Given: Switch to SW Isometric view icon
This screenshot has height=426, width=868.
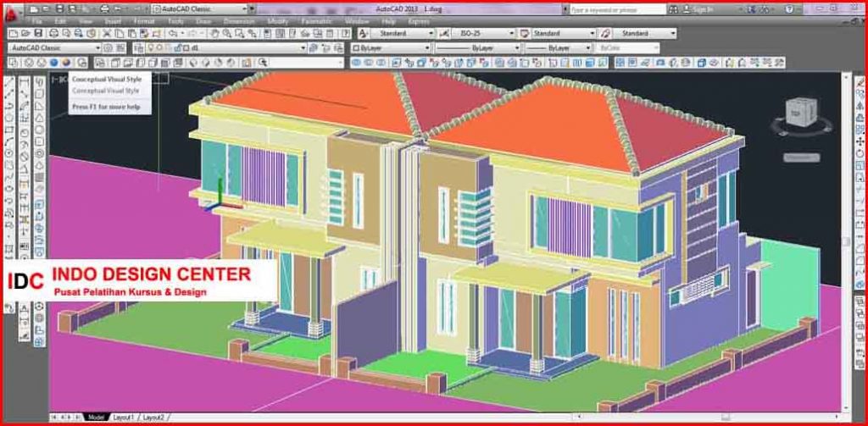Looking at the screenshot, I should [x=194, y=63].
